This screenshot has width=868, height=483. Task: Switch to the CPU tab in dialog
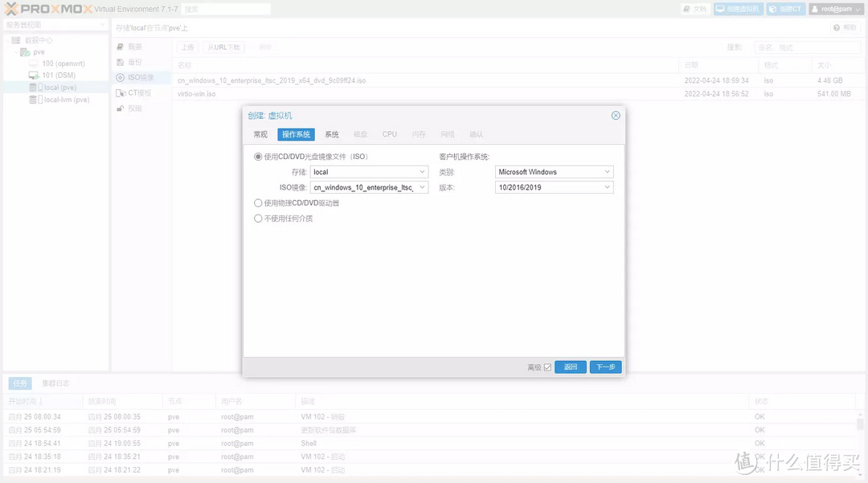(x=390, y=134)
